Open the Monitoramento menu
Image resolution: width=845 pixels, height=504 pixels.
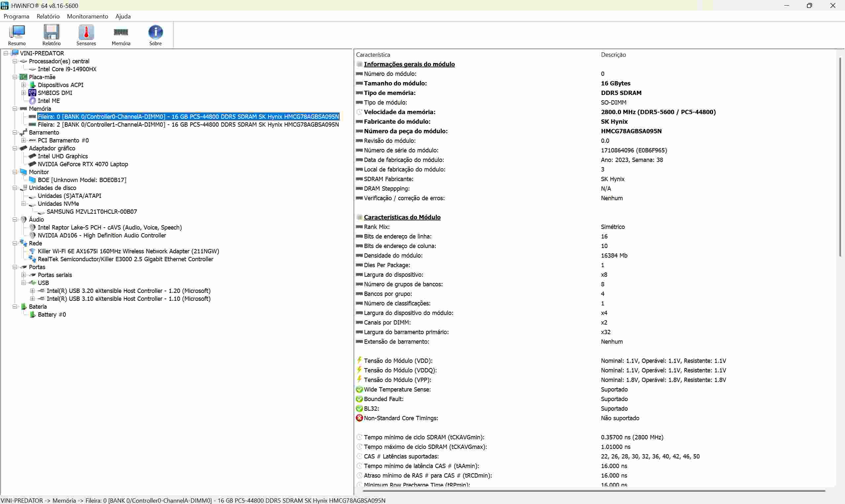87,16
